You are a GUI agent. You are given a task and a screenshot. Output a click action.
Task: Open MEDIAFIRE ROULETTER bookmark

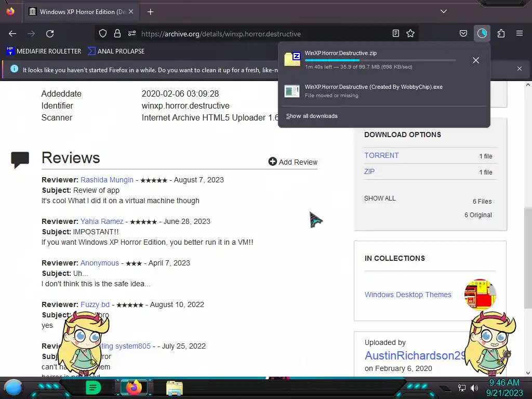44,51
